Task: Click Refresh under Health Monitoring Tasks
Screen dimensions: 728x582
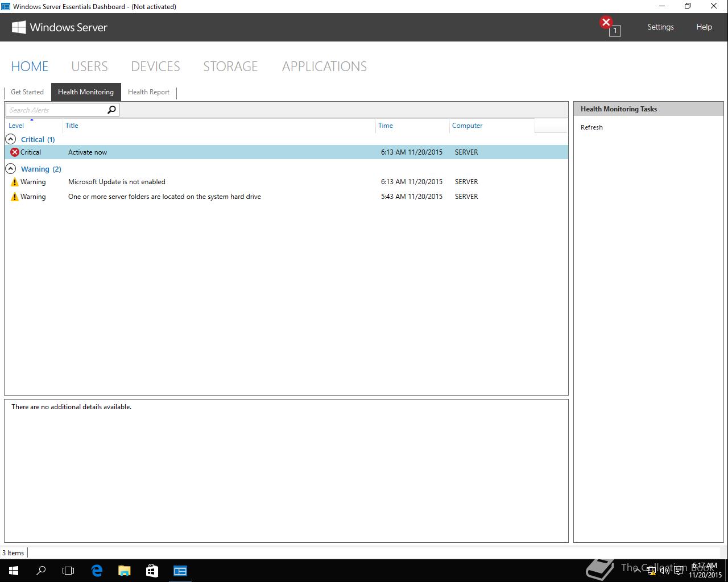Action: coord(591,127)
